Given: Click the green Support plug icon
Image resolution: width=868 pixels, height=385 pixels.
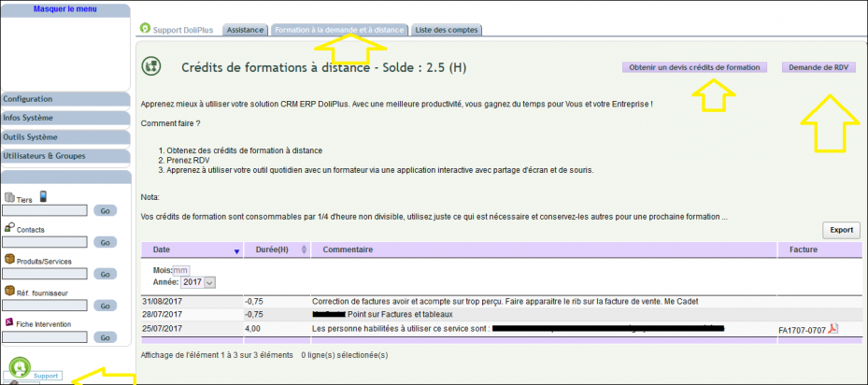Looking at the screenshot, I should pos(20,368).
